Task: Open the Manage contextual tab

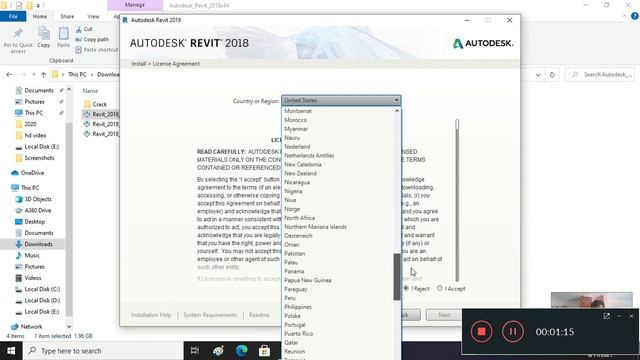Action: click(135, 5)
